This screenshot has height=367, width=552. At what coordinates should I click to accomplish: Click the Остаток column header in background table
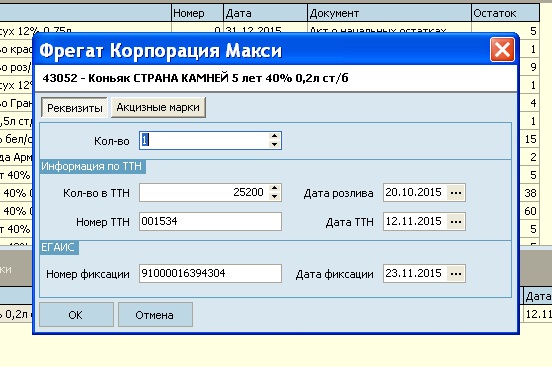505,13
